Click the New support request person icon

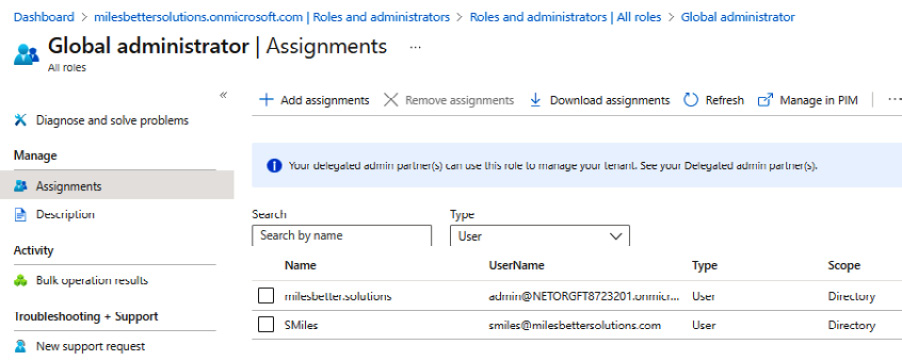pos(21,346)
